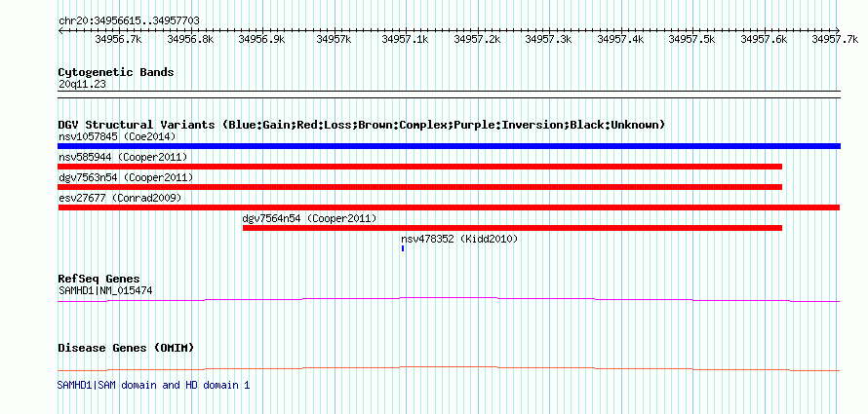The image size is (868, 414).
Task: Select the blue nsv1057845 gain bar
Action: 449,146
